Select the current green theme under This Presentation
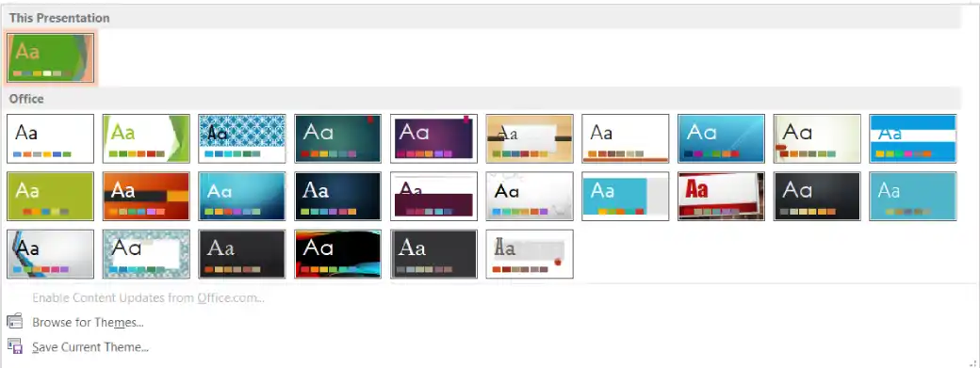The width and height of the screenshot is (980, 368). [51, 58]
